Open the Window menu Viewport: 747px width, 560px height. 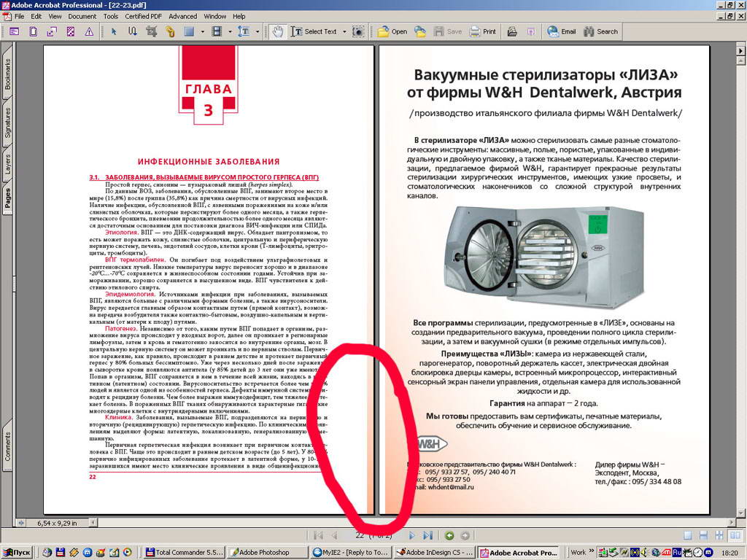(x=215, y=16)
